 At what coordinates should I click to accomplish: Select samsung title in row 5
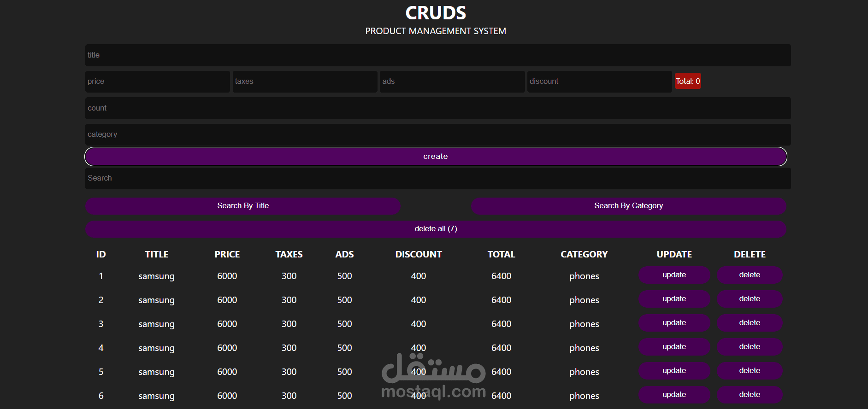[157, 372]
